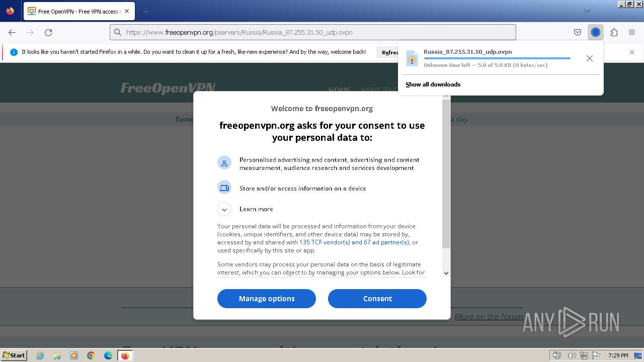Click the info icon in the notification bar
644x362 pixels.
(x=14, y=52)
